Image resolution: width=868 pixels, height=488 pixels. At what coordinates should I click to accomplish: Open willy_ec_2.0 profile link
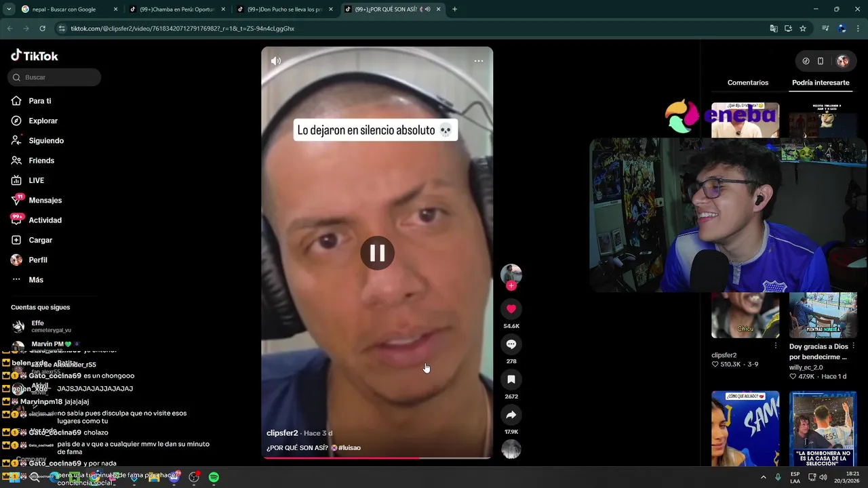coord(806,367)
